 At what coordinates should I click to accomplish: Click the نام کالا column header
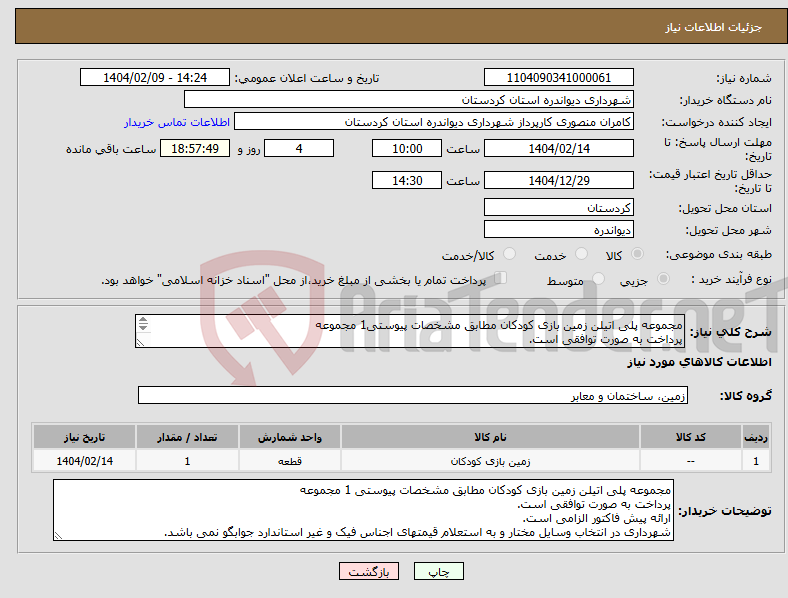pos(490,437)
